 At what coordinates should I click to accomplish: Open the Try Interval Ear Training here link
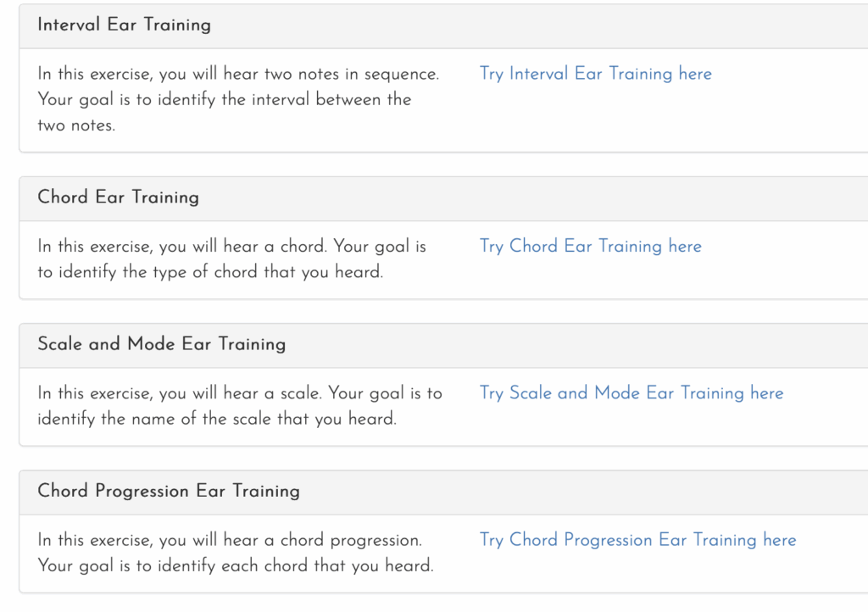(x=595, y=74)
